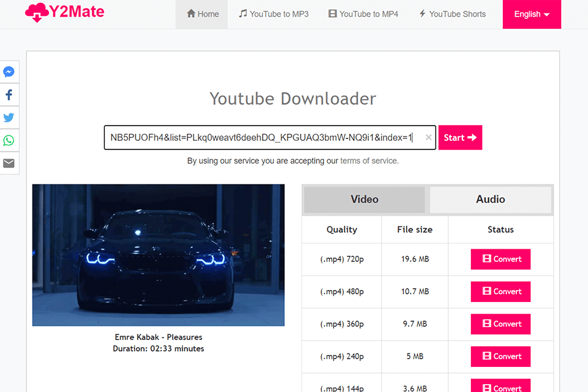This screenshot has width=588, height=392.
Task: Share on Facebook icon
Action: coord(9,94)
